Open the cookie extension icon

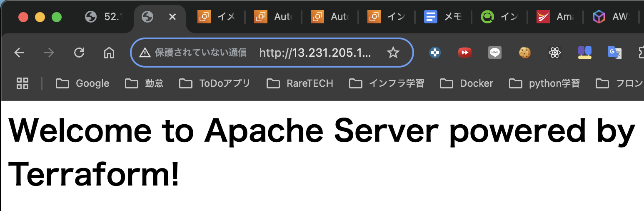[x=524, y=53]
